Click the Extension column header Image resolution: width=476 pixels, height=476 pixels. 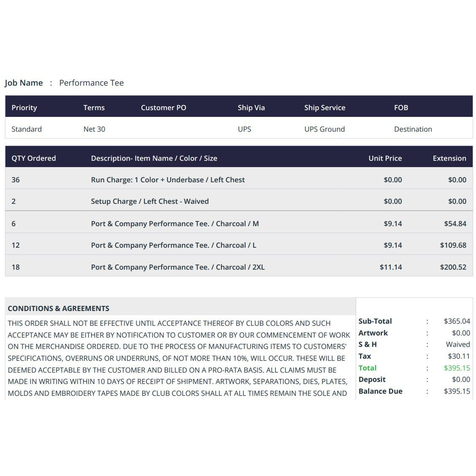click(x=449, y=158)
